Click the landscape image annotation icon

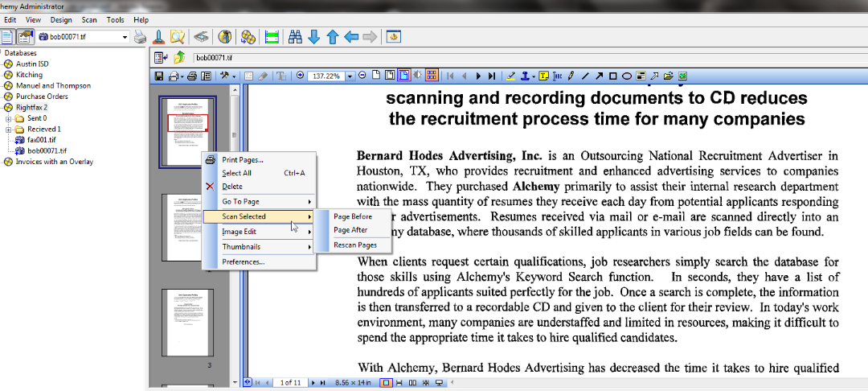click(682, 76)
